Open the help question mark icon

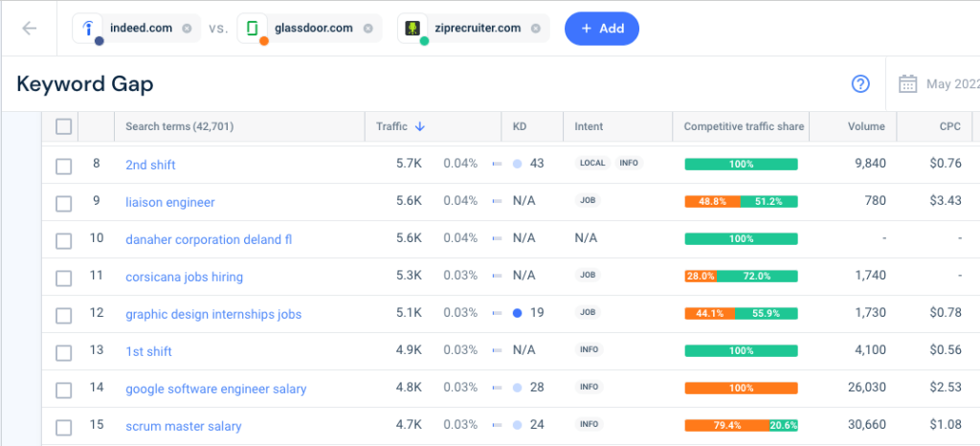coord(860,83)
